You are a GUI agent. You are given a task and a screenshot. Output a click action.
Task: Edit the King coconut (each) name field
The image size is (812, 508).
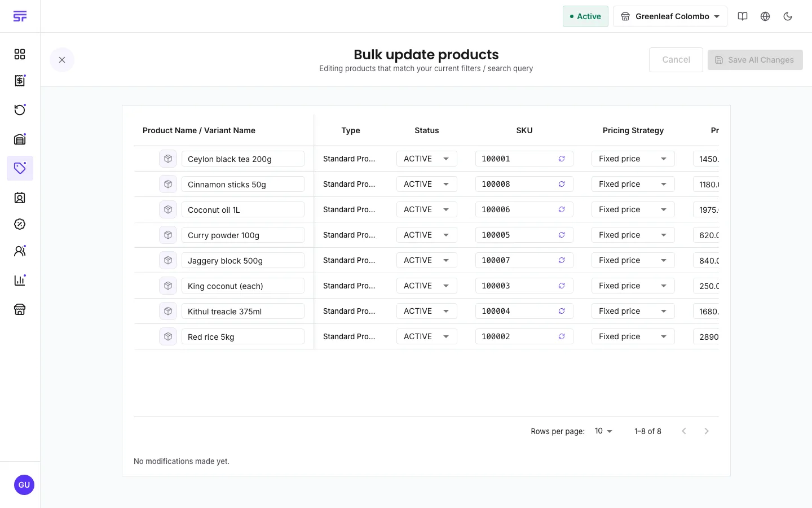coord(243,286)
